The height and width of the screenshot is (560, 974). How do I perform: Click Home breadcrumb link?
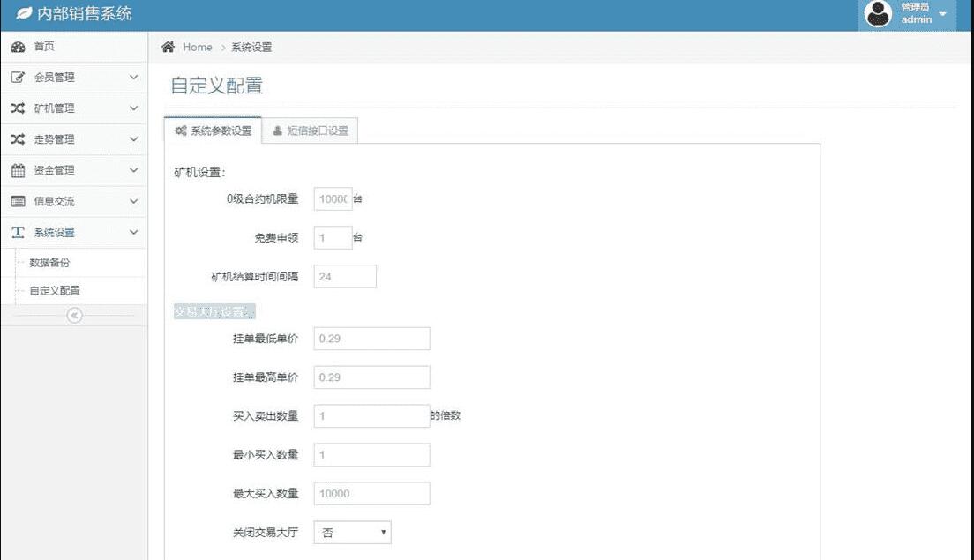[x=197, y=48]
